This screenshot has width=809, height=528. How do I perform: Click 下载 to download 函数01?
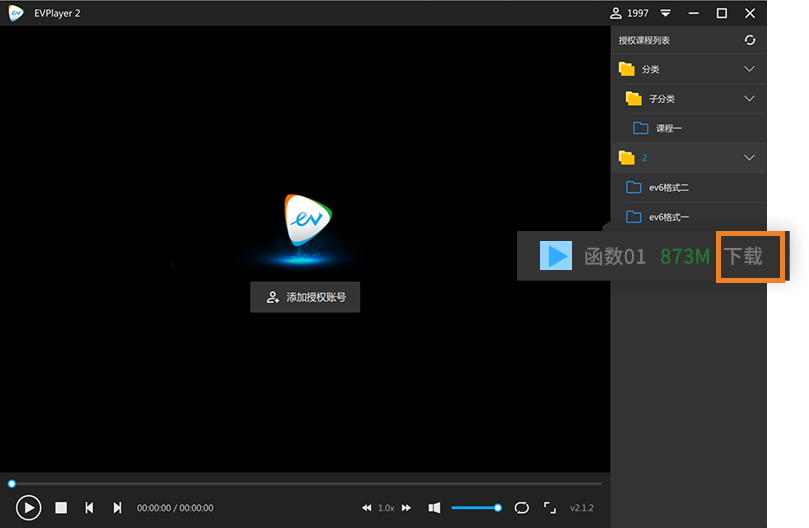[x=744, y=256]
